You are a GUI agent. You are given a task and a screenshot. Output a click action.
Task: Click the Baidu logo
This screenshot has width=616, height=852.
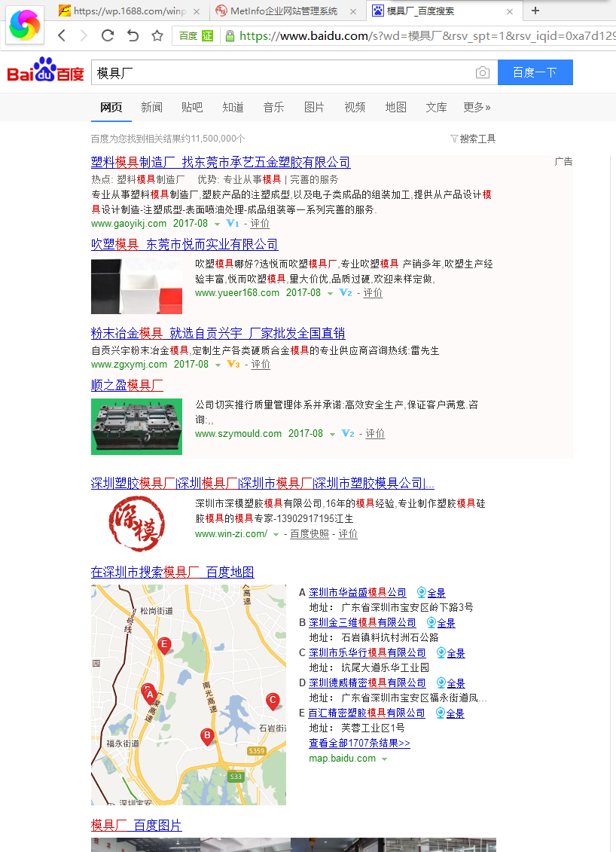coord(46,72)
